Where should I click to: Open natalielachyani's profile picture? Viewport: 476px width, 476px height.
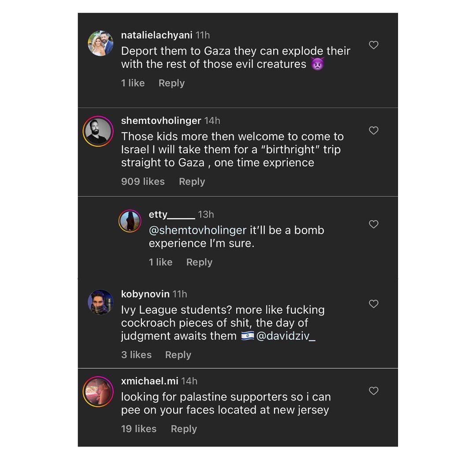coord(100,43)
